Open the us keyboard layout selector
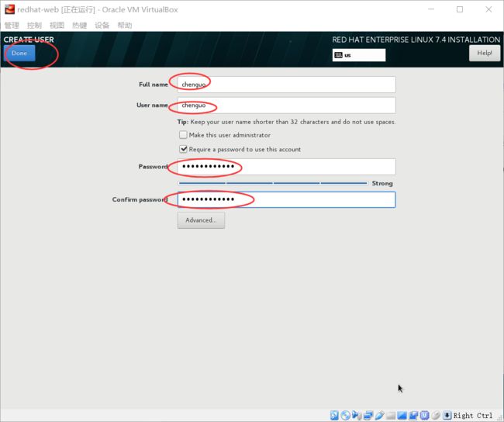Viewport: 504px width, 422px height. tap(359, 55)
